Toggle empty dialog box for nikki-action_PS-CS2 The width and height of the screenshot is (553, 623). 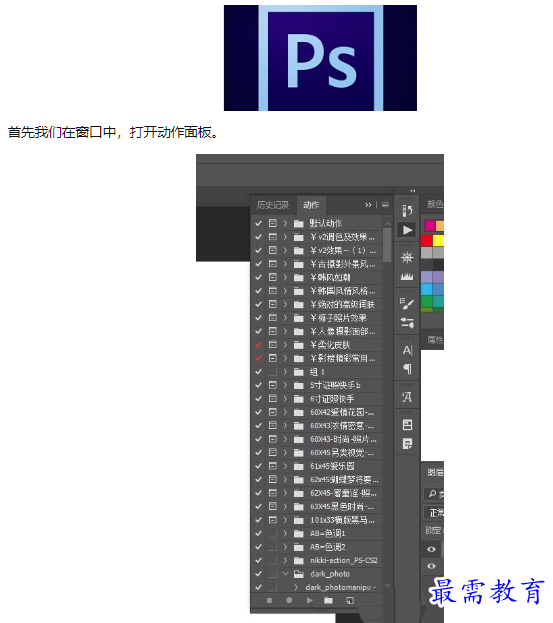pyautogui.click(x=273, y=561)
